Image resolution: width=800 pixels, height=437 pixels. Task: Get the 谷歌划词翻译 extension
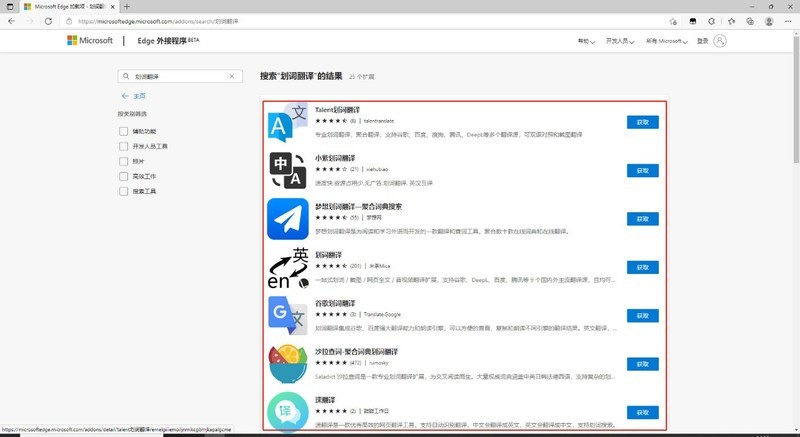click(x=642, y=316)
